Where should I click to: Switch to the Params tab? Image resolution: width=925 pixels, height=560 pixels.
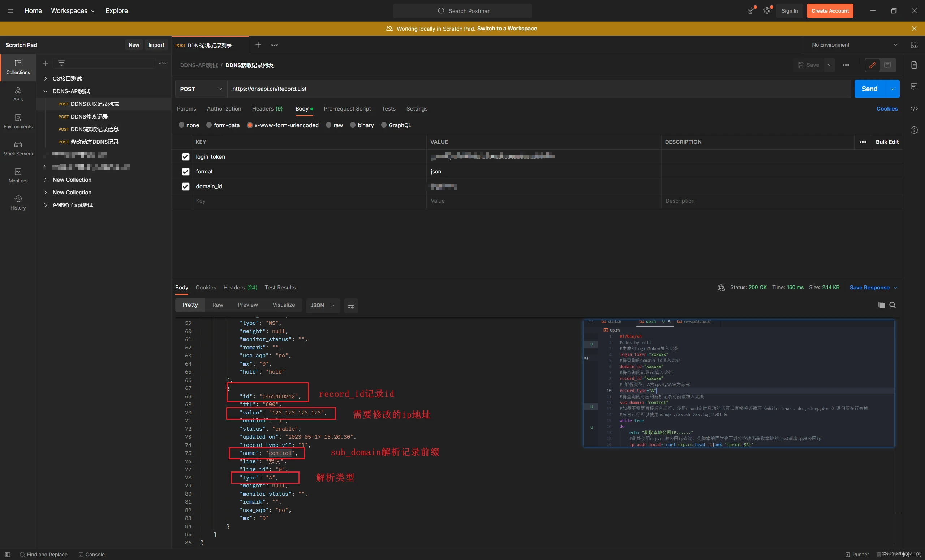[x=186, y=108]
